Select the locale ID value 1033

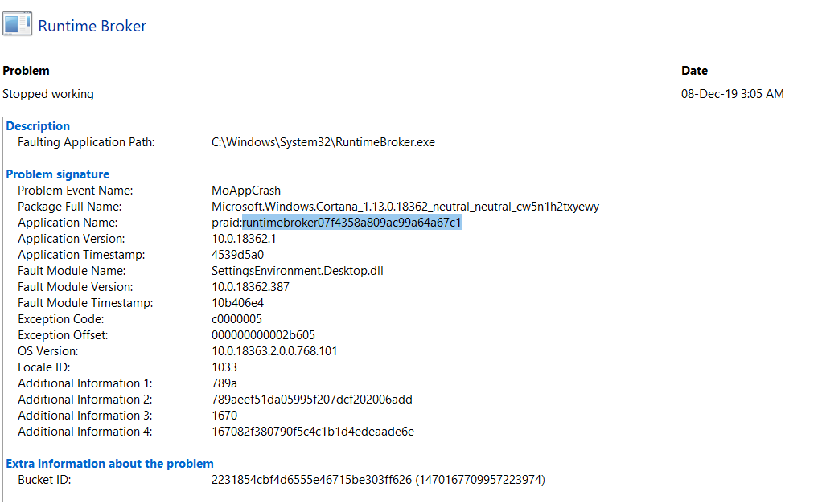click(224, 367)
